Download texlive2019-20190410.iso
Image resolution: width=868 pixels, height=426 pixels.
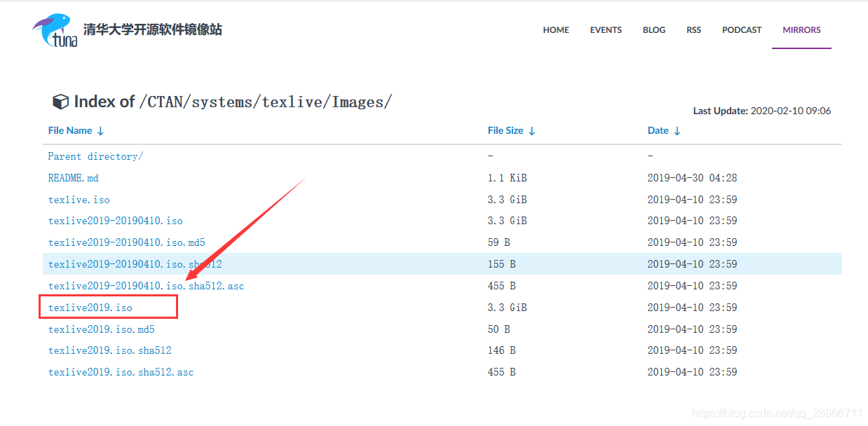point(115,221)
